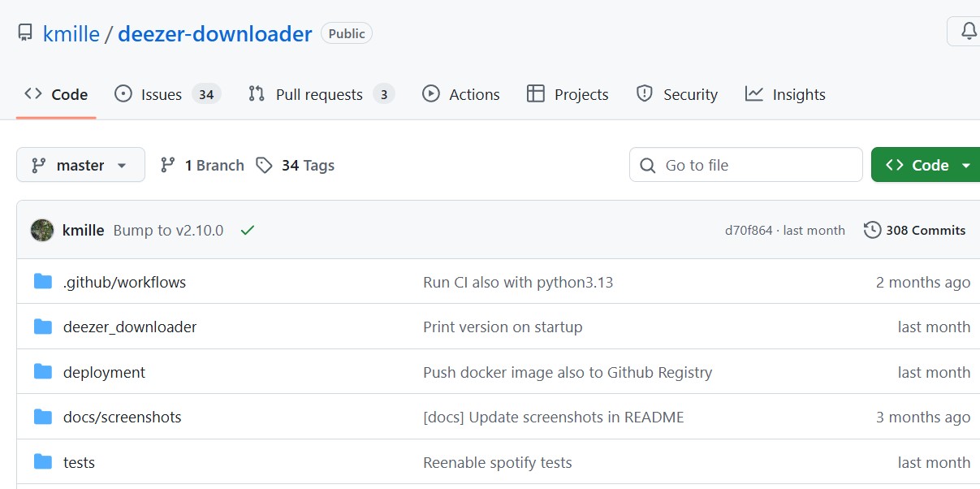Click the Pull requests count badge showing 3
This screenshot has height=489, width=980.
point(384,94)
